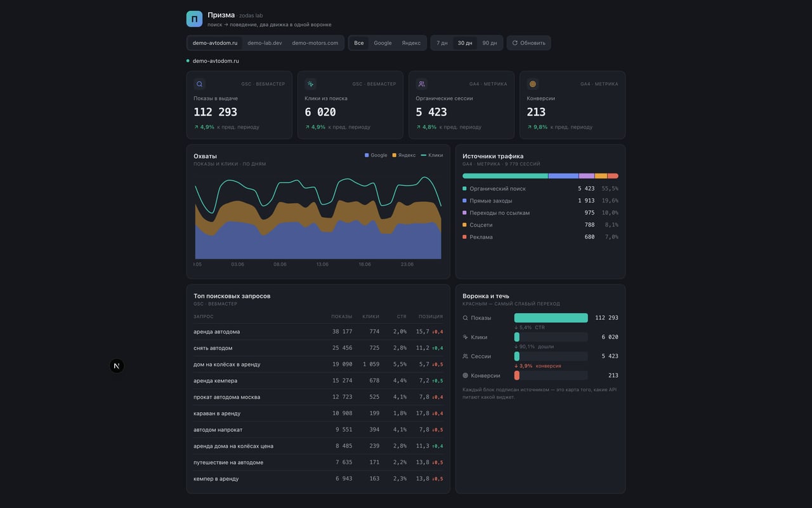Image resolution: width=812 pixels, height=508 pixels.
Task: Click the users icon next to Сессии in funnel
Action: 466,356
